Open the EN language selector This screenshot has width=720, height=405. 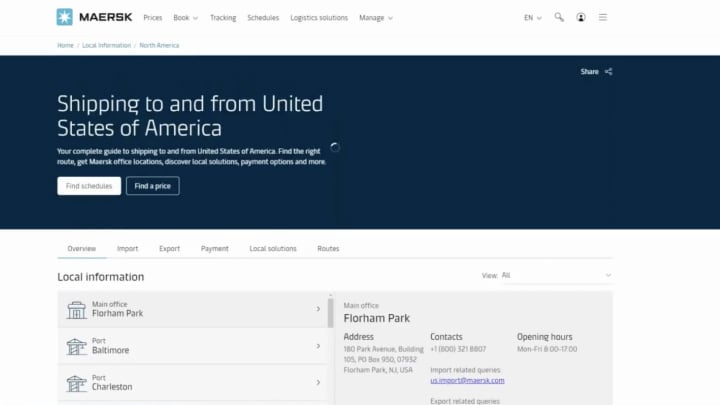coord(533,18)
